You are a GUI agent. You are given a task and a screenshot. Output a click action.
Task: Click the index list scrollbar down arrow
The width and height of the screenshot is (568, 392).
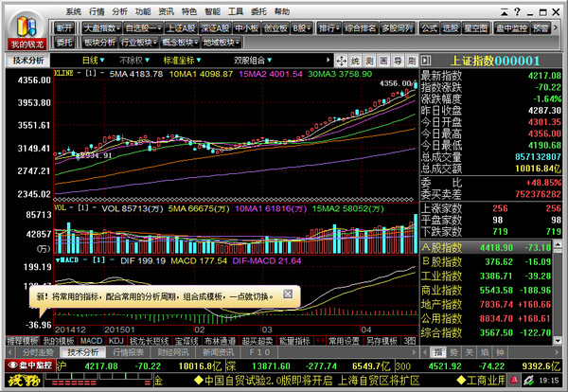click(558, 340)
